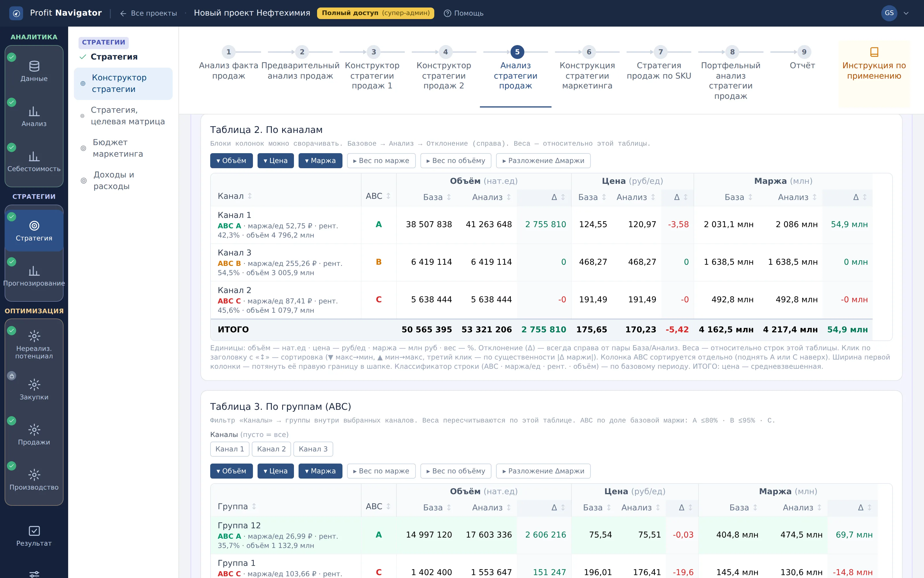
Task: Toggle Канал 2 filter chip in Table 3
Action: click(x=271, y=449)
